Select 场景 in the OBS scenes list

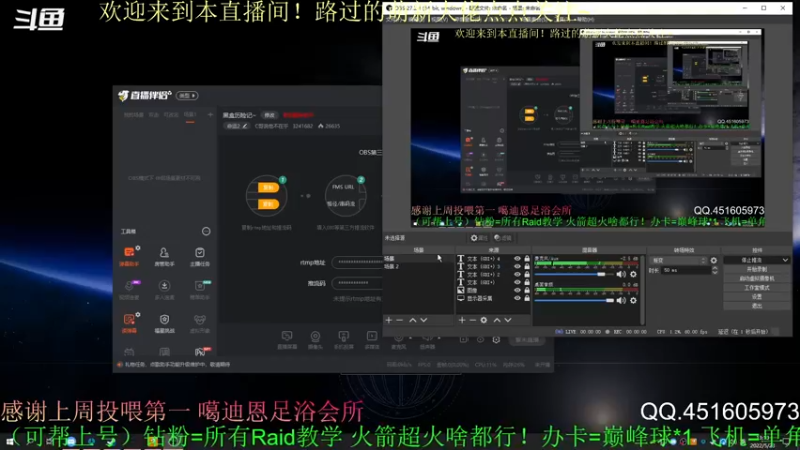(x=418, y=259)
